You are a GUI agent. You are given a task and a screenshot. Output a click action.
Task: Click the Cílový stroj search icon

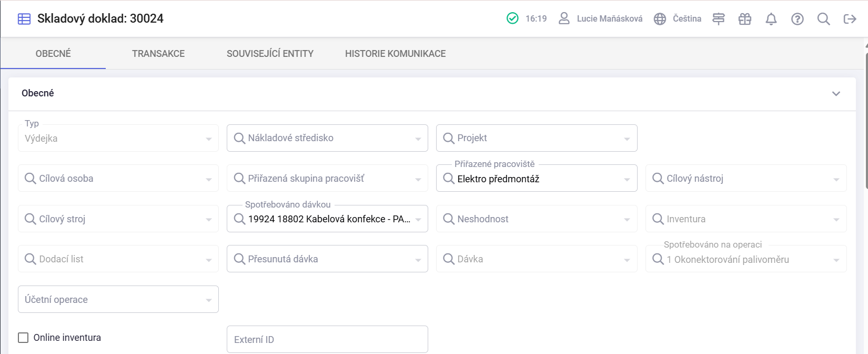click(x=31, y=219)
